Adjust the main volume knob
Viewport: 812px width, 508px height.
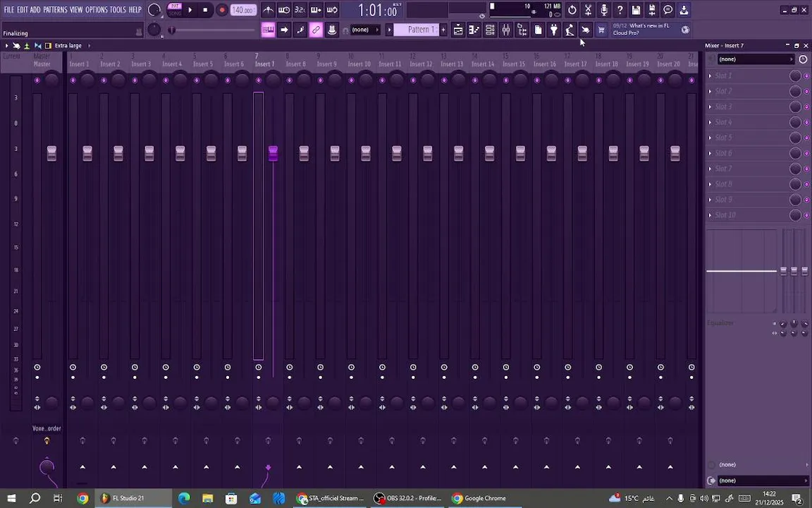[x=154, y=10]
